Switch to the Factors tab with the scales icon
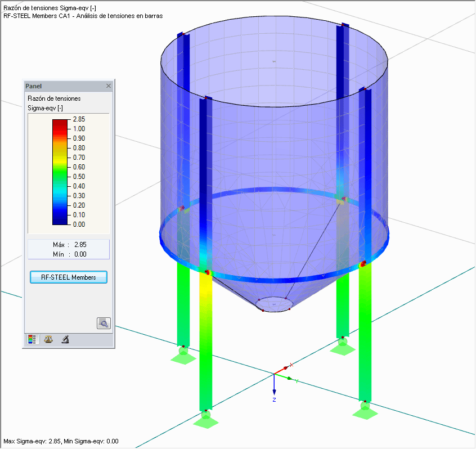 (x=48, y=339)
